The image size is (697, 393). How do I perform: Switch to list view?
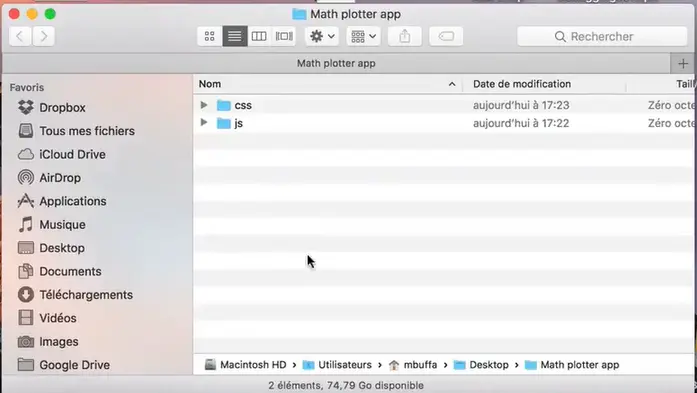click(235, 36)
